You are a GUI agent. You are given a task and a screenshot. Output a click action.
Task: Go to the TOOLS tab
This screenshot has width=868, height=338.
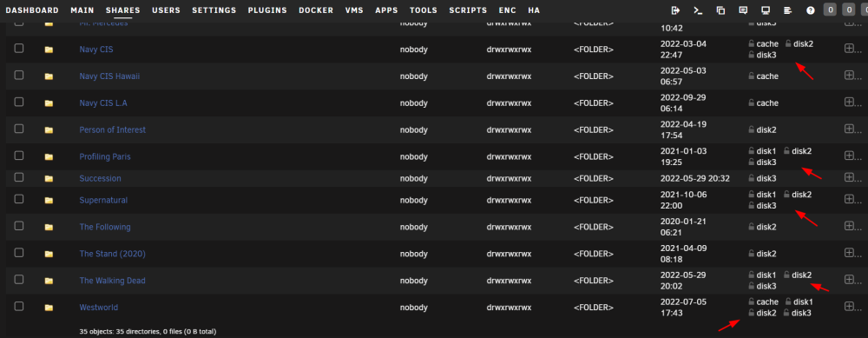(424, 10)
